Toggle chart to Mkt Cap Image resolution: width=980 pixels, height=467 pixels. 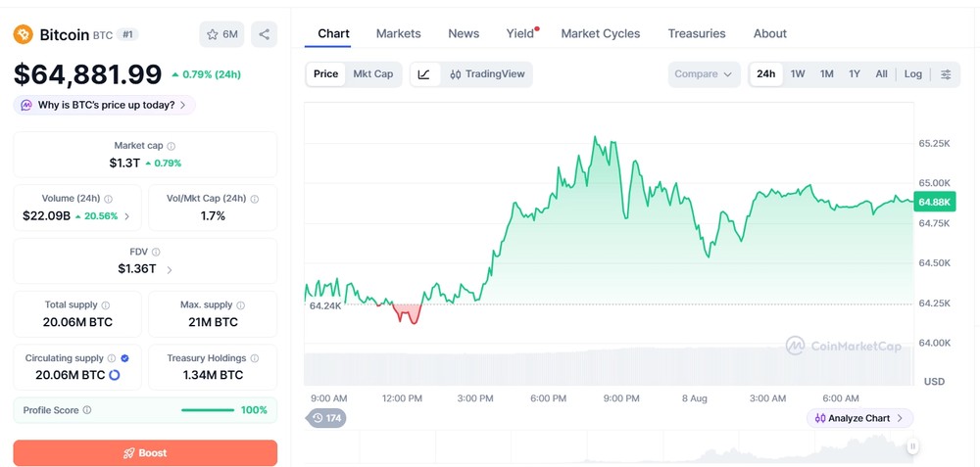373,73
